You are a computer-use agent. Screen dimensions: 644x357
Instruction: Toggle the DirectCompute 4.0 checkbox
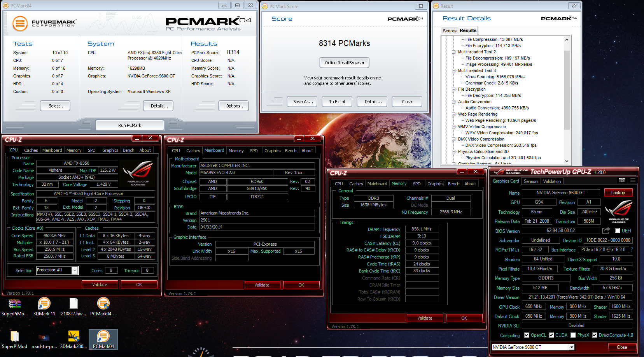595,335
